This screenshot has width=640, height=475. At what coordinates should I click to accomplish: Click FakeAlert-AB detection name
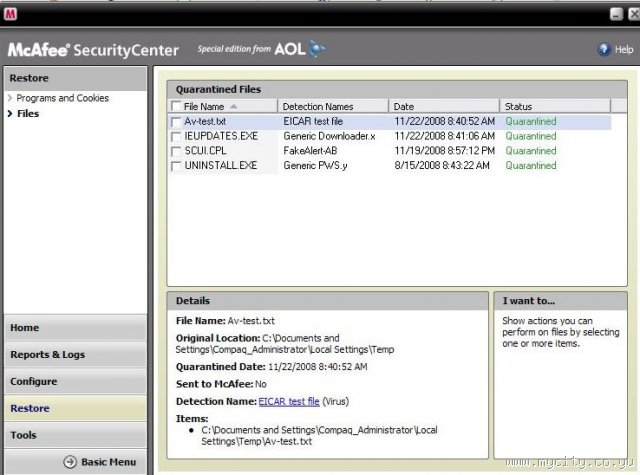point(310,151)
